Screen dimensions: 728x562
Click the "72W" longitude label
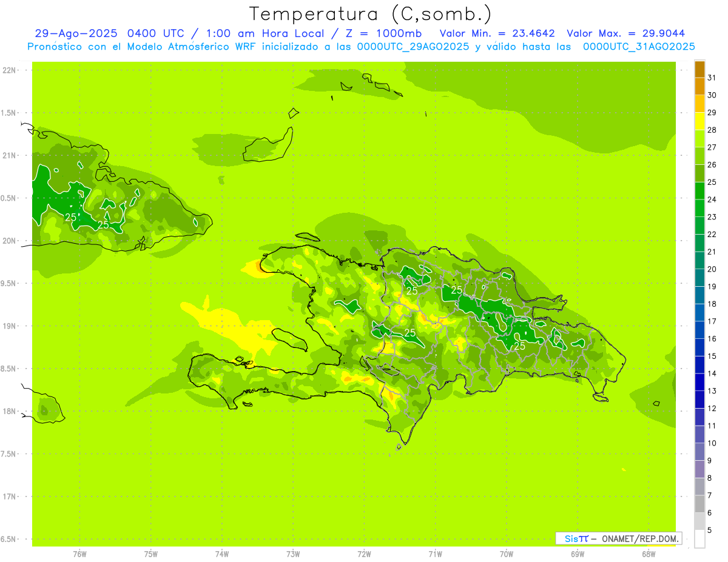pos(364,554)
